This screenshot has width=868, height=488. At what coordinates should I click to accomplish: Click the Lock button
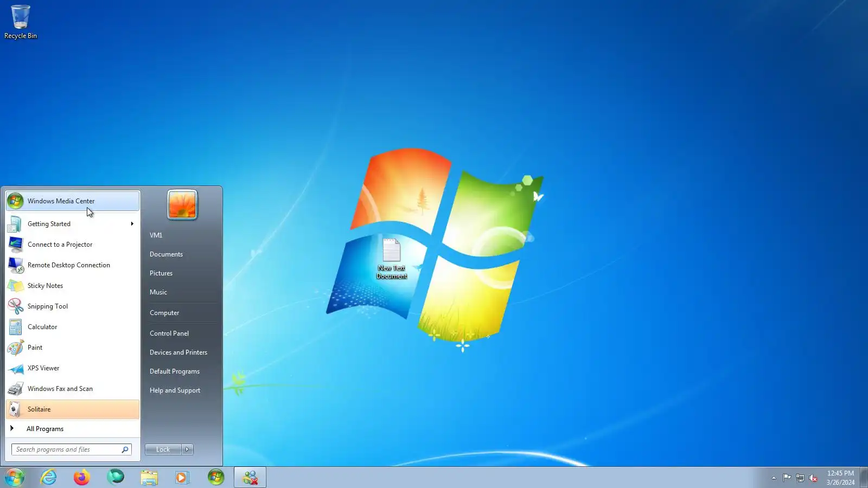point(163,450)
